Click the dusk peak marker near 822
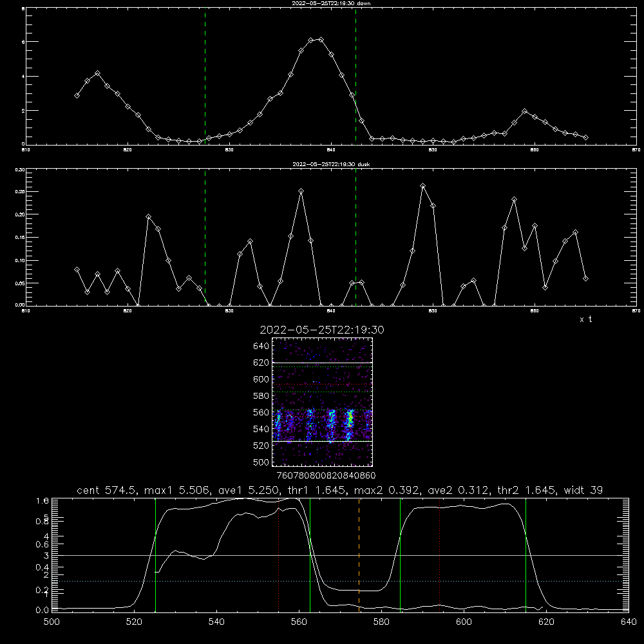The image size is (644, 644). pyautogui.click(x=149, y=217)
